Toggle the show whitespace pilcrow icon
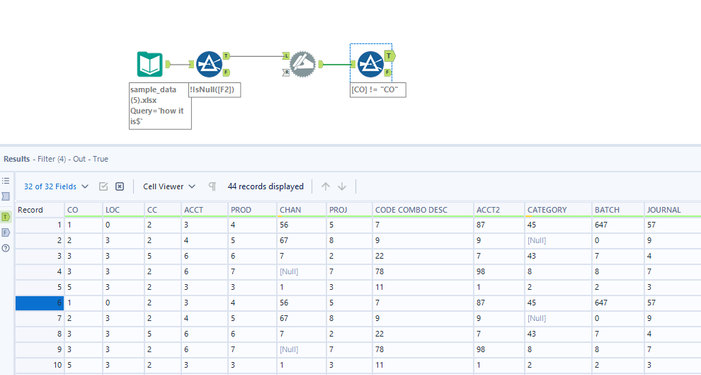Image resolution: width=701 pixels, height=375 pixels. (x=212, y=186)
